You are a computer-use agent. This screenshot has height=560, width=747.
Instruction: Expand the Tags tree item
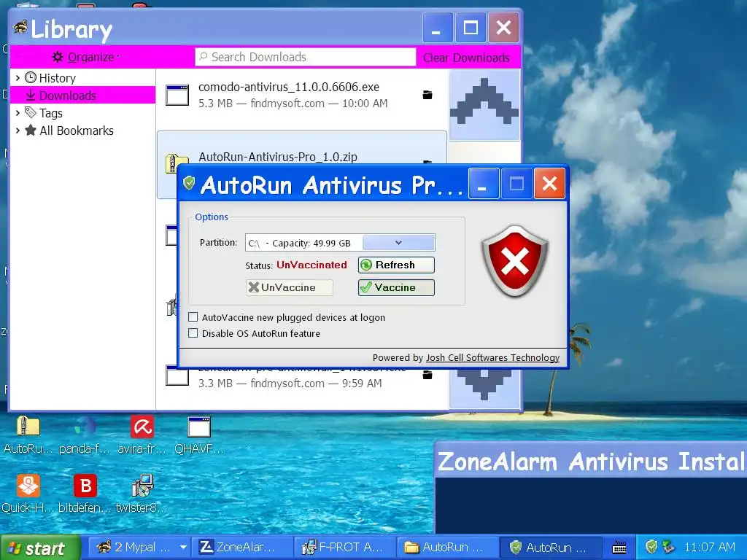(x=18, y=113)
